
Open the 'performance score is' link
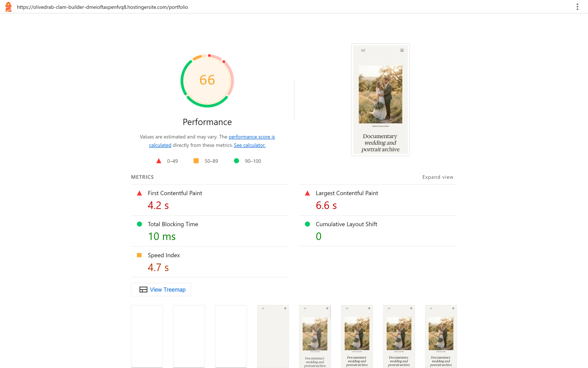[252, 137]
